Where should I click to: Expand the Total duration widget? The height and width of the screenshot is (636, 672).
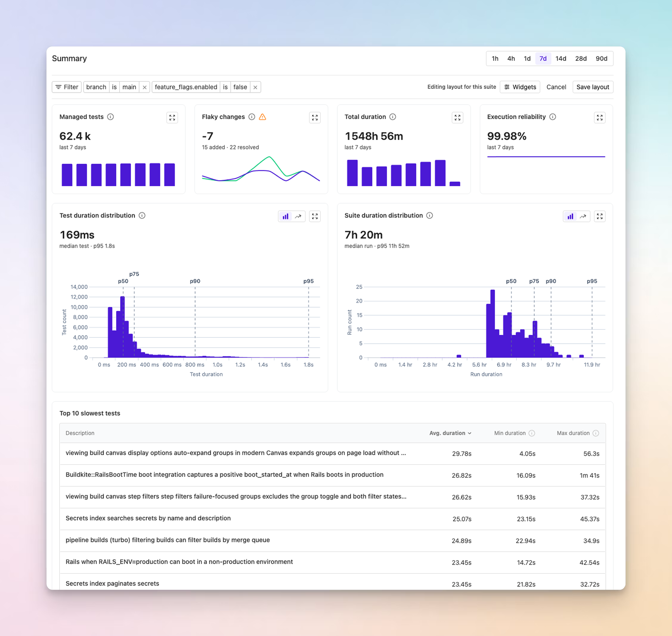pos(457,118)
